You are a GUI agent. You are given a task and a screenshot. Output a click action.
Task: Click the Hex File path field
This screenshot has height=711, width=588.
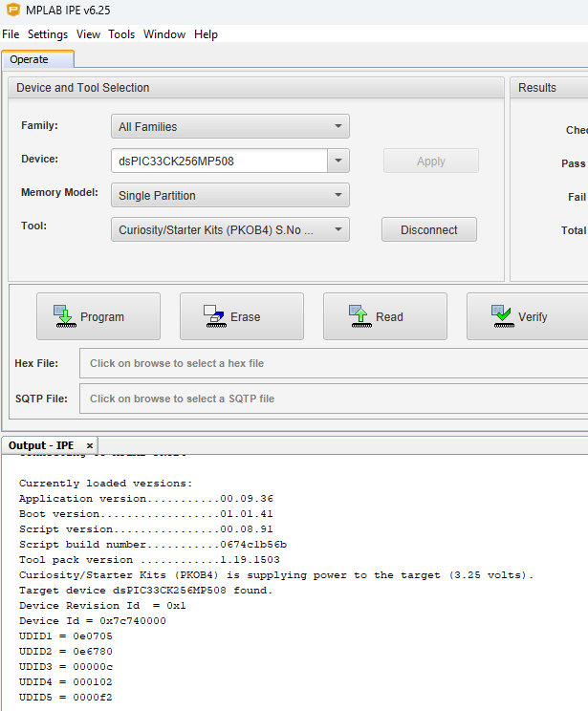click(325, 363)
